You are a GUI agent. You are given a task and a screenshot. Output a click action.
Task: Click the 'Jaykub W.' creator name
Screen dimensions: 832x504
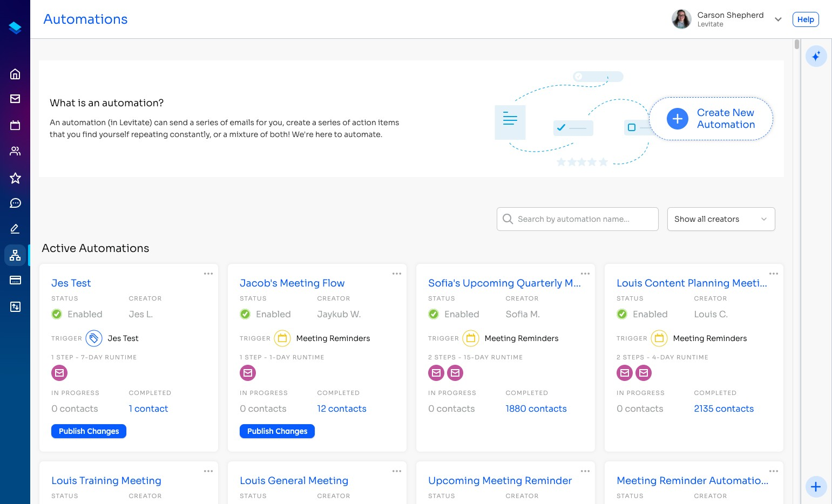pos(339,314)
